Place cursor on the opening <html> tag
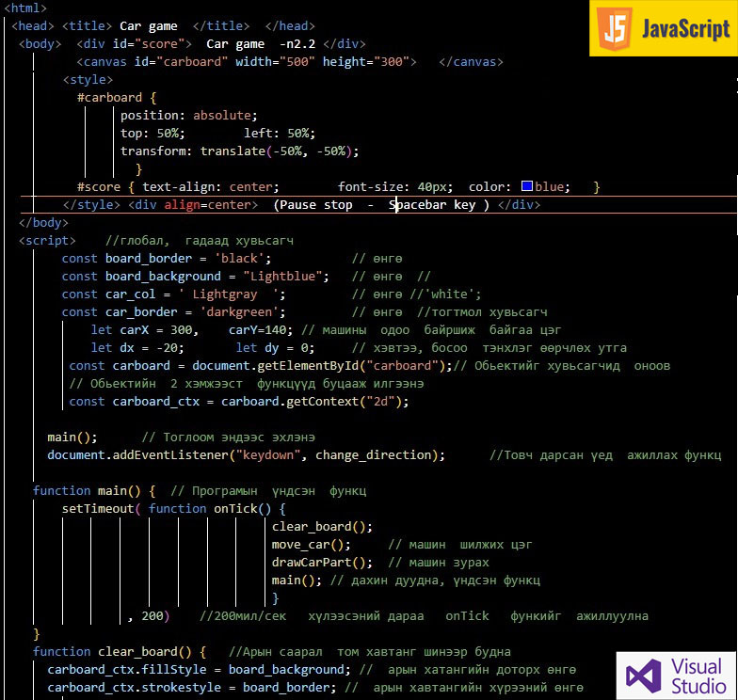Viewport: 738px width, 700px height. tap(24, 8)
